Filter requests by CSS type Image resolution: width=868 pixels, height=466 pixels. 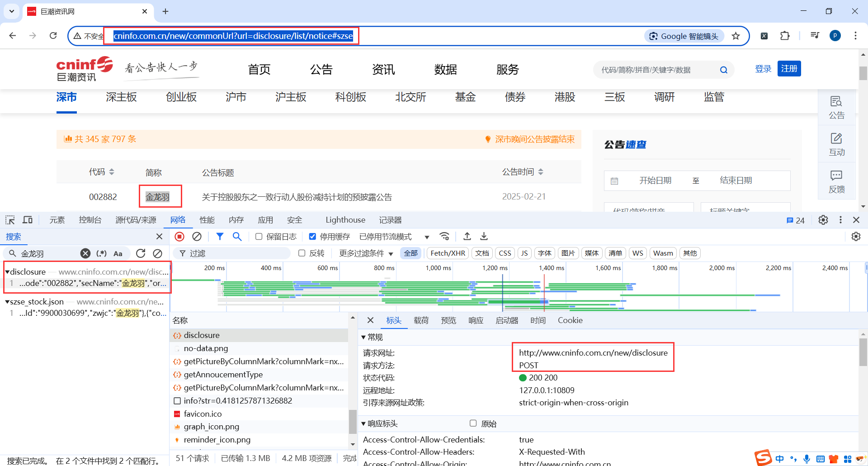coord(505,253)
